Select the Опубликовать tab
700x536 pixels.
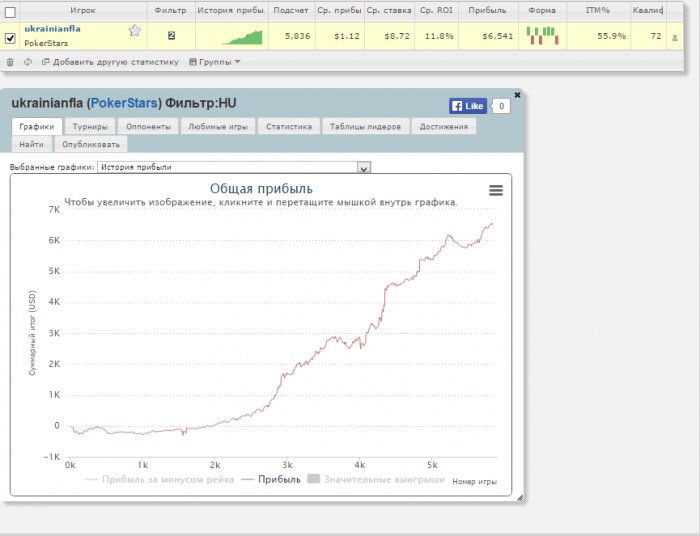pos(91,145)
